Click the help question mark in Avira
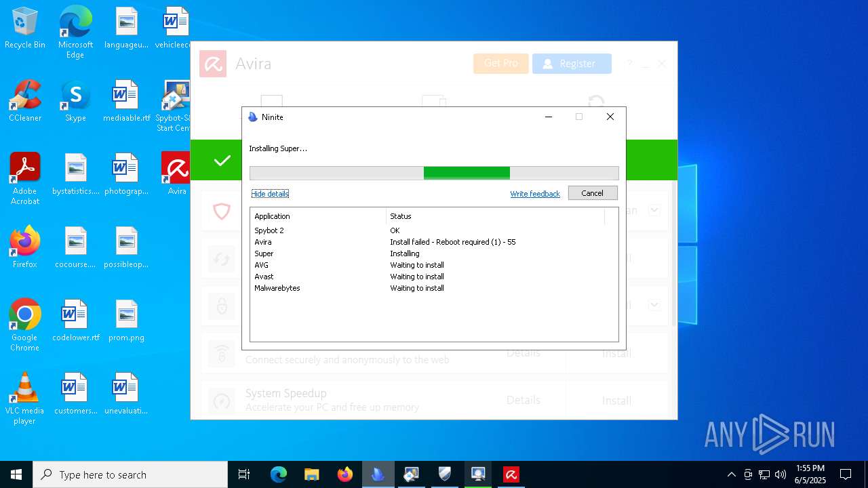The height and width of the screenshot is (488, 868). coord(629,64)
